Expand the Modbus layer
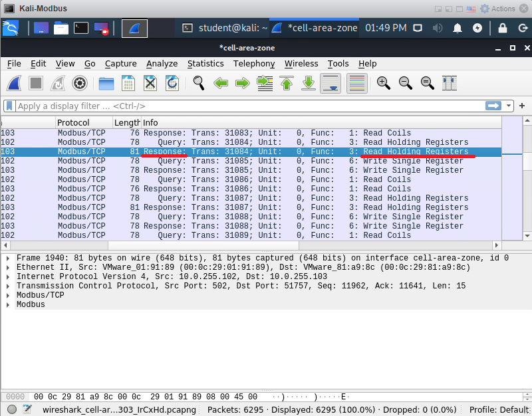The width and height of the screenshot is (532, 416). tap(8, 305)
